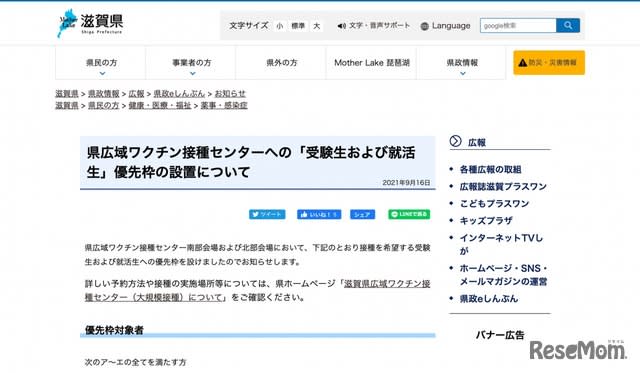Click the お知らせ breadcrumb link
Screen dimensions: 640x373
click(230, 93)
